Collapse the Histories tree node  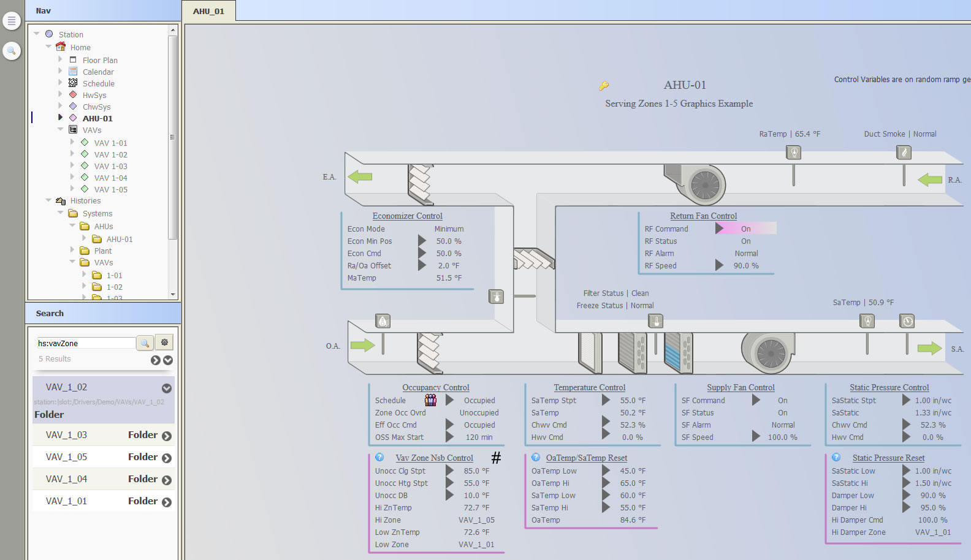pos(48,200)
